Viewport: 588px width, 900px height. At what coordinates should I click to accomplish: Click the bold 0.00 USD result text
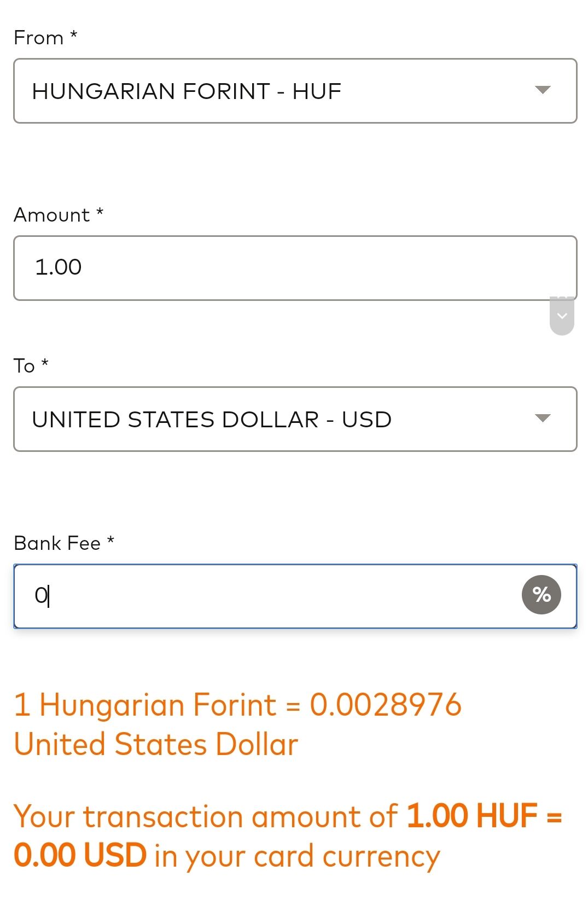[80, 856]
